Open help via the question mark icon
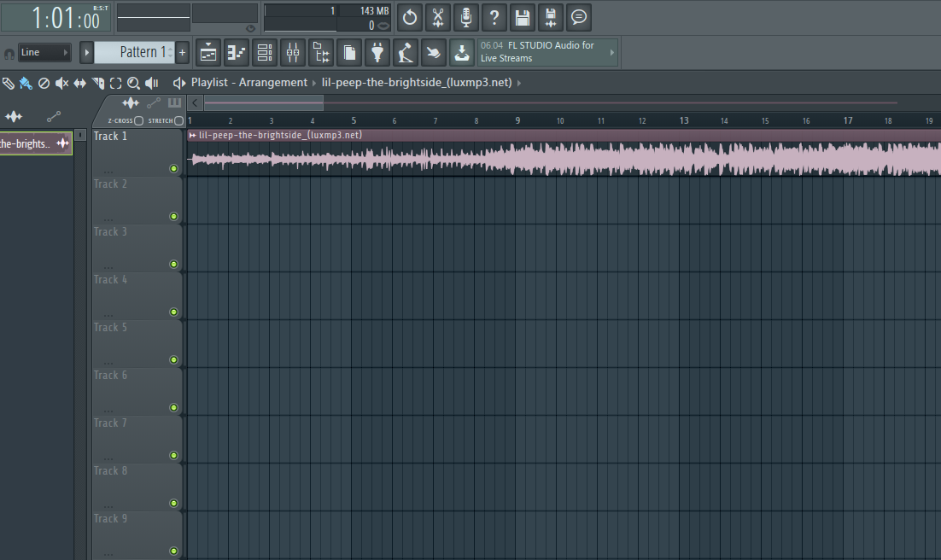Image resolution: width=941 pixels, height=560 pixels. pos(494,17)
